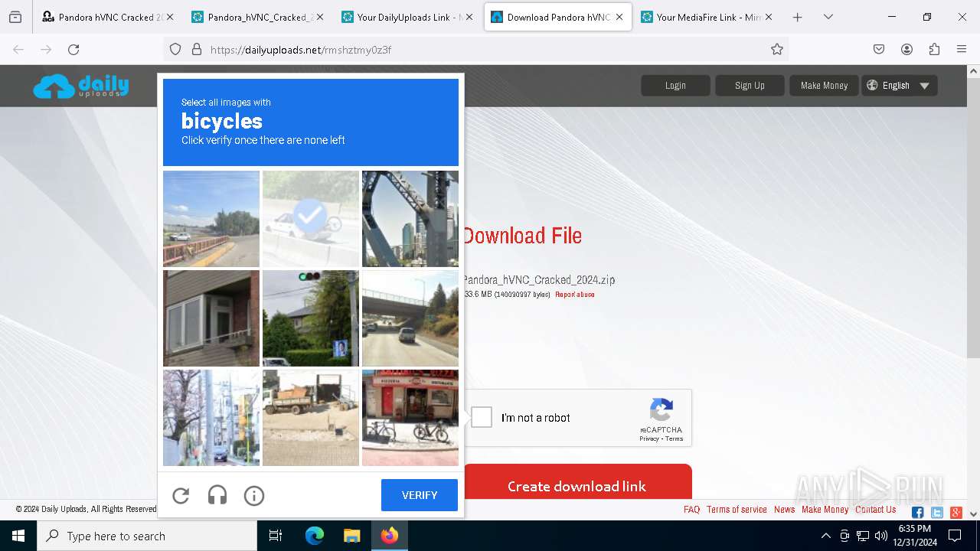Open Task View on taskbar

pyautogui.click(x=276, y=536)
